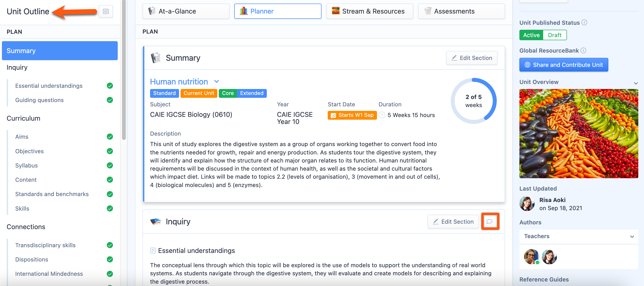Set unit status to Active
The height and width of the screenshot is (286, 644).
[531, 35]
